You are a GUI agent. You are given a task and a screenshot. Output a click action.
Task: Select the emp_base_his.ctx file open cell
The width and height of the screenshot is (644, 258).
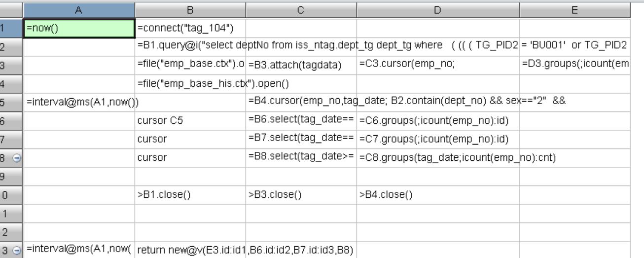pos(190,83)
